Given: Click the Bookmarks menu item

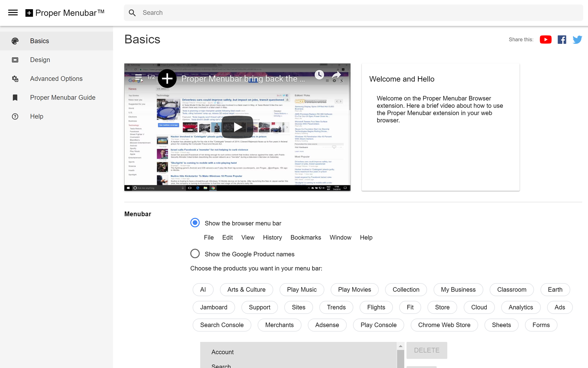Looking at the screenshot, I should coord(305,237).
